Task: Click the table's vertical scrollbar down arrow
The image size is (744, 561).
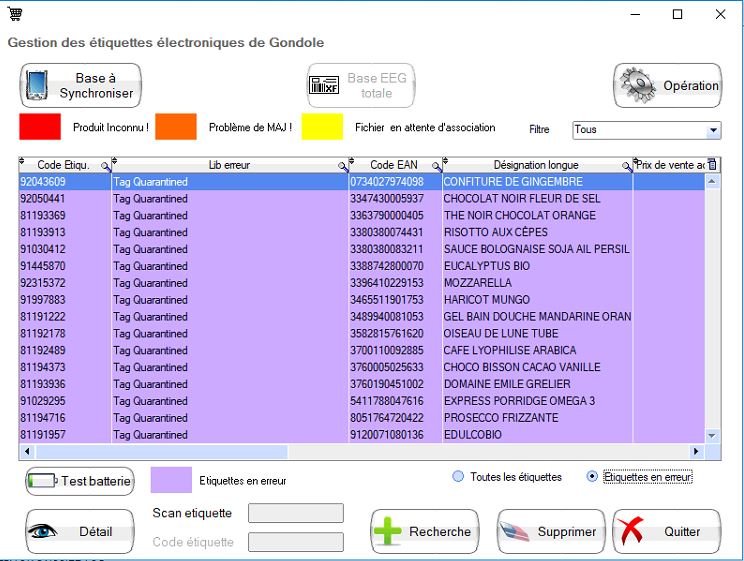Action: tap(712, 436)
